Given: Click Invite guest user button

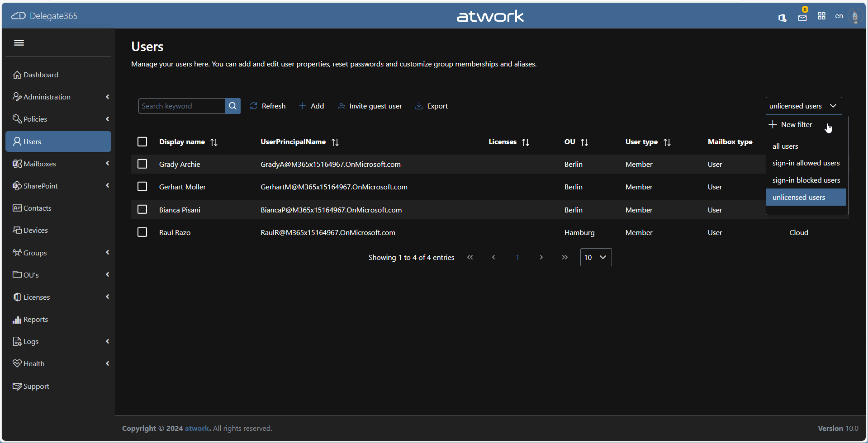Looking at the screenshot, I should [370, 106].
